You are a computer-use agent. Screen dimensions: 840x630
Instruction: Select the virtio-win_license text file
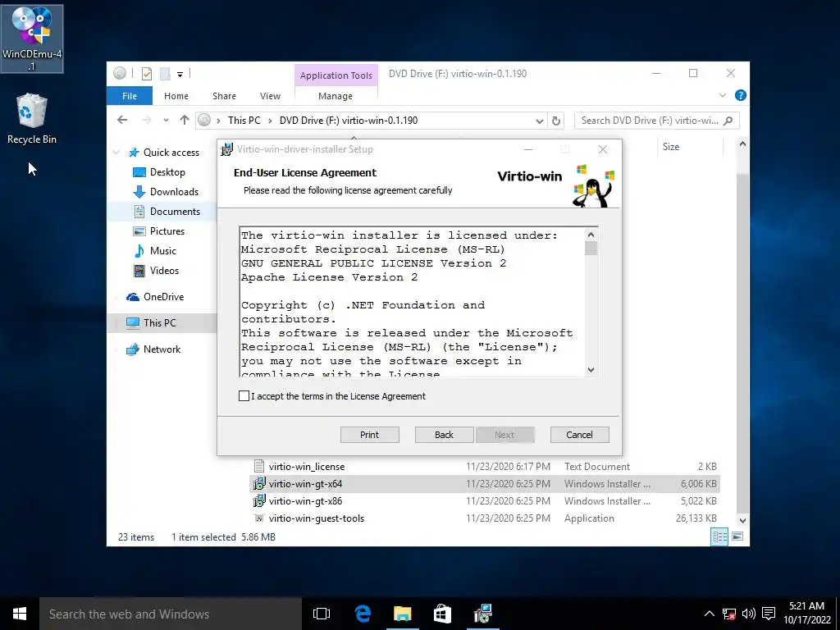pos(307,467)
